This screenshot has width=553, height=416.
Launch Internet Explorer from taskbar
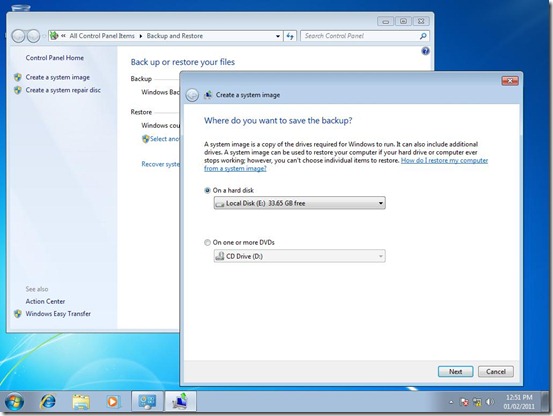(48, 402)
